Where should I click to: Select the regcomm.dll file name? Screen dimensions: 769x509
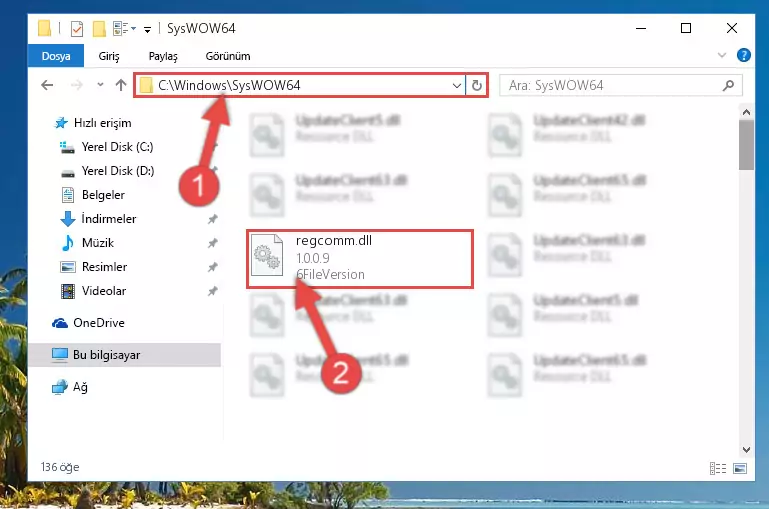[333, 241]
